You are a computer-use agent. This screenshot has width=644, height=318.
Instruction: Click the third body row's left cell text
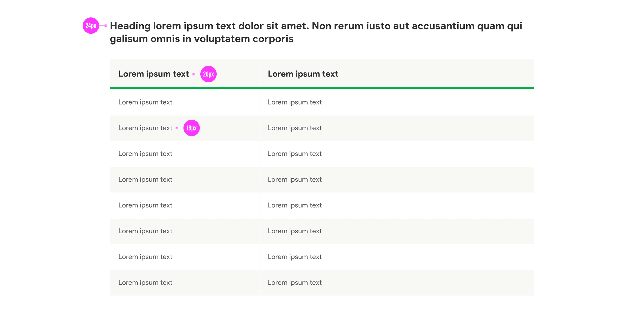pos(145,154)
